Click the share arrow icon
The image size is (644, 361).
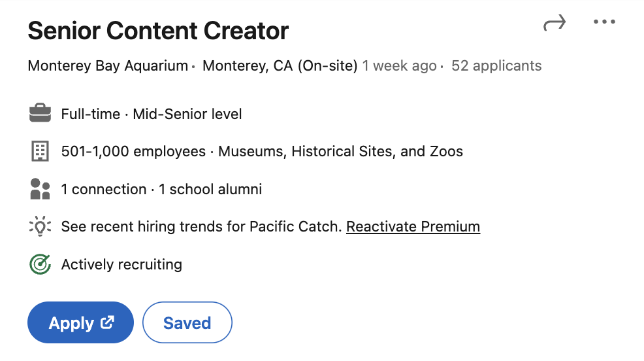pos(554,24)
